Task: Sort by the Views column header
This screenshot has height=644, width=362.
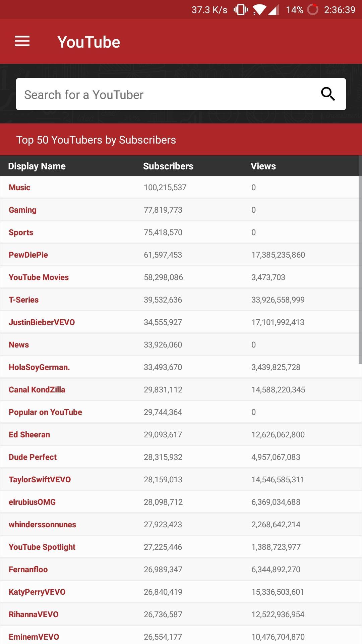Action: (x=263, y=166)
